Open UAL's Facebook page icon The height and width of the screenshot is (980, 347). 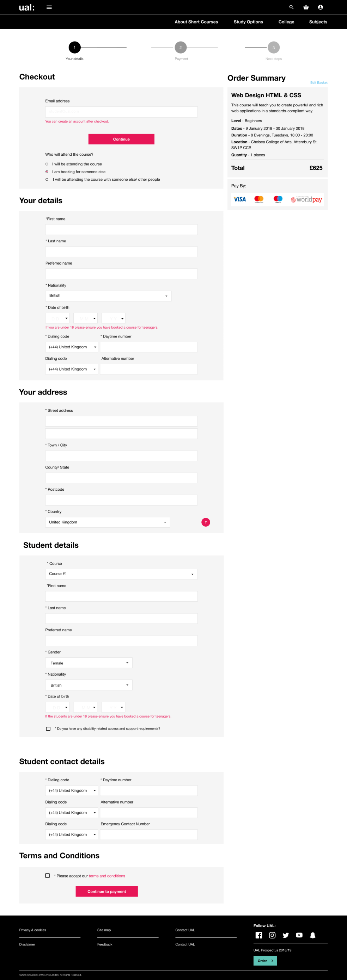click(x=258, y=935)
